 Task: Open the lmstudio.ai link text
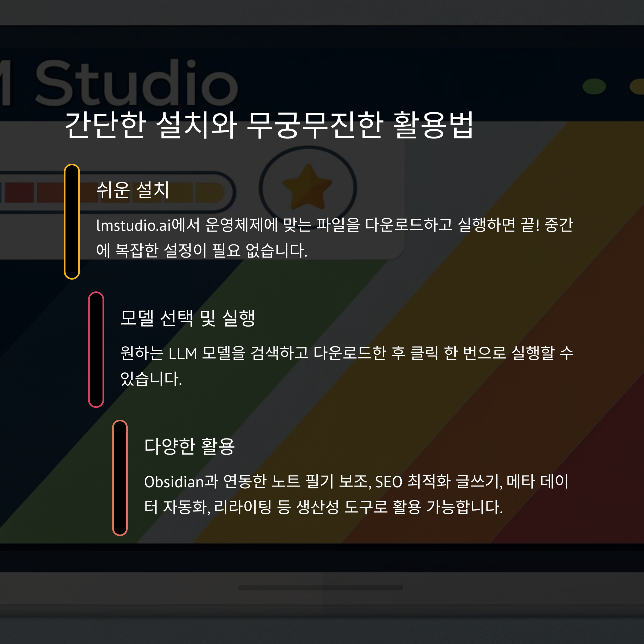tap(133, 225)
